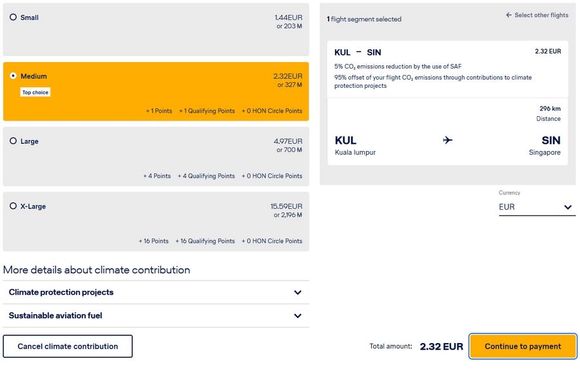Click the back arrow beside Select other flights
580x369 pixels.
(509, 15)
